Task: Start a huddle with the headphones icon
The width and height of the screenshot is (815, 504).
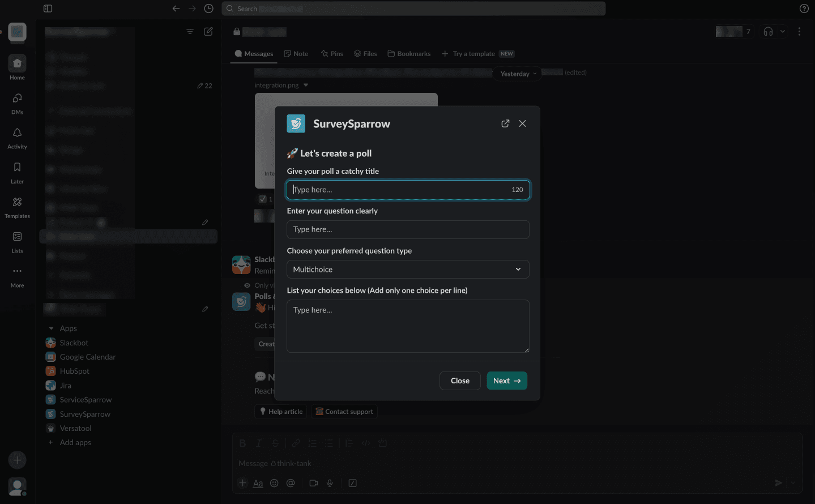Action: (x=768, y=32)
